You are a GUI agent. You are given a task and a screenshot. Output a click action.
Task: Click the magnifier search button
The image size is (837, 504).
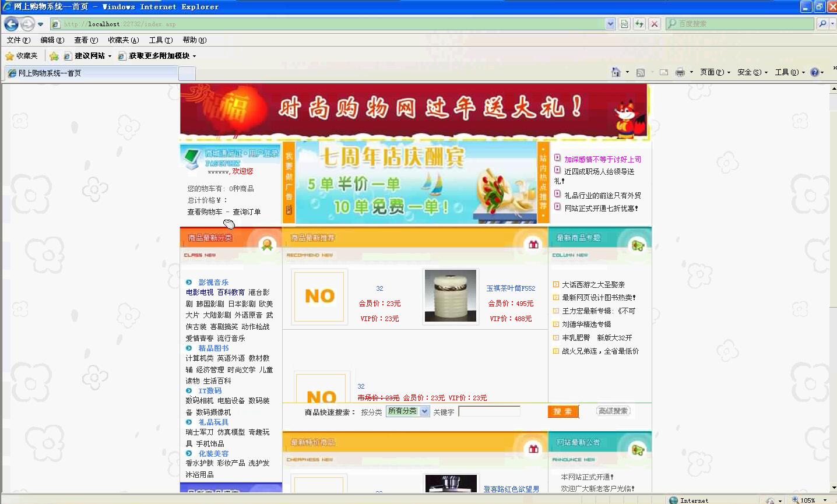pyautogui.click(x=822, y=24)
